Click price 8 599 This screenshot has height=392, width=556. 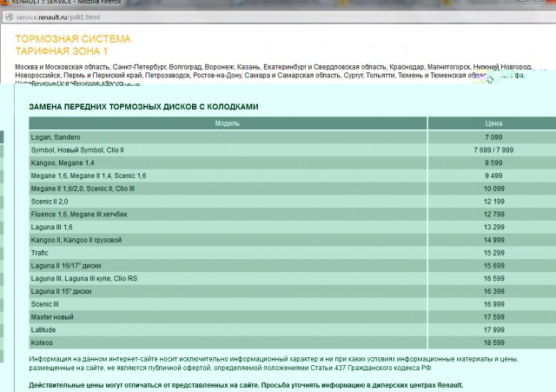click(493, 163)
